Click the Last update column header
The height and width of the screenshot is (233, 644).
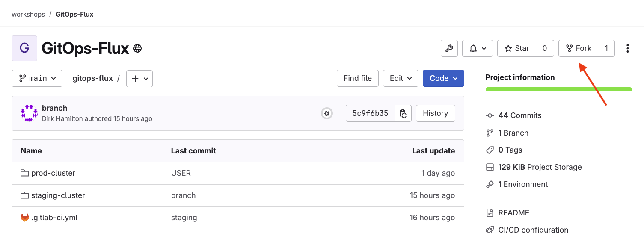(433, 151)
